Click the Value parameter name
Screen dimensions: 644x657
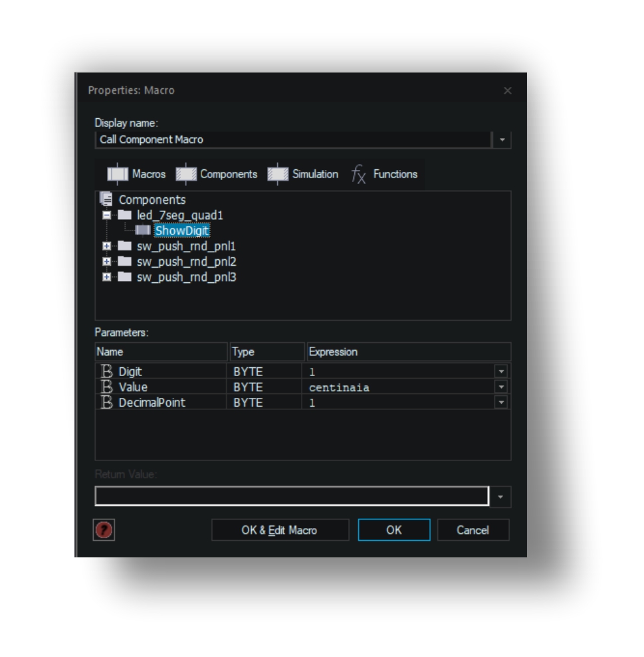(133, 387)
